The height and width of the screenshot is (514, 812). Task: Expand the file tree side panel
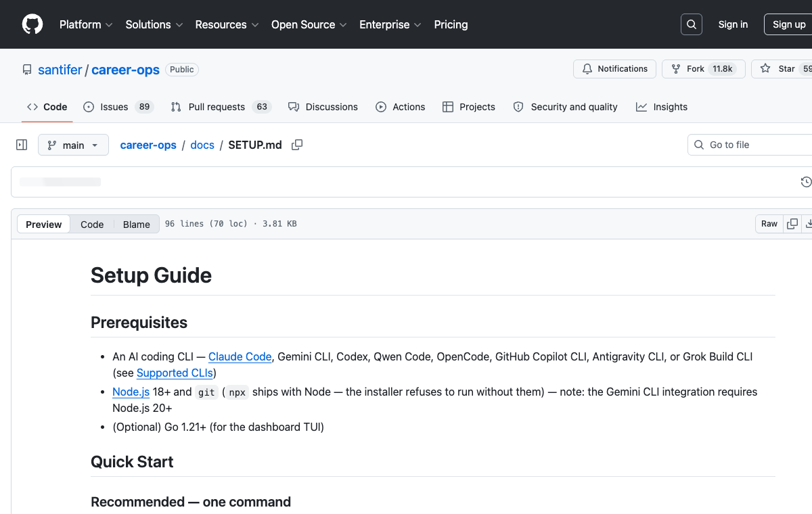pyautogui.click(x=22, y=145)
